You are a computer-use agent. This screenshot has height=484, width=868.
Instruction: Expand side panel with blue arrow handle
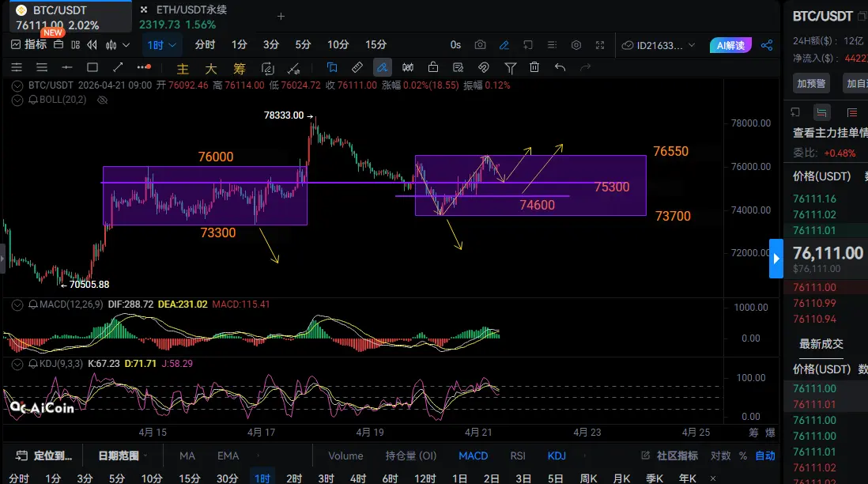coord(776,258)
